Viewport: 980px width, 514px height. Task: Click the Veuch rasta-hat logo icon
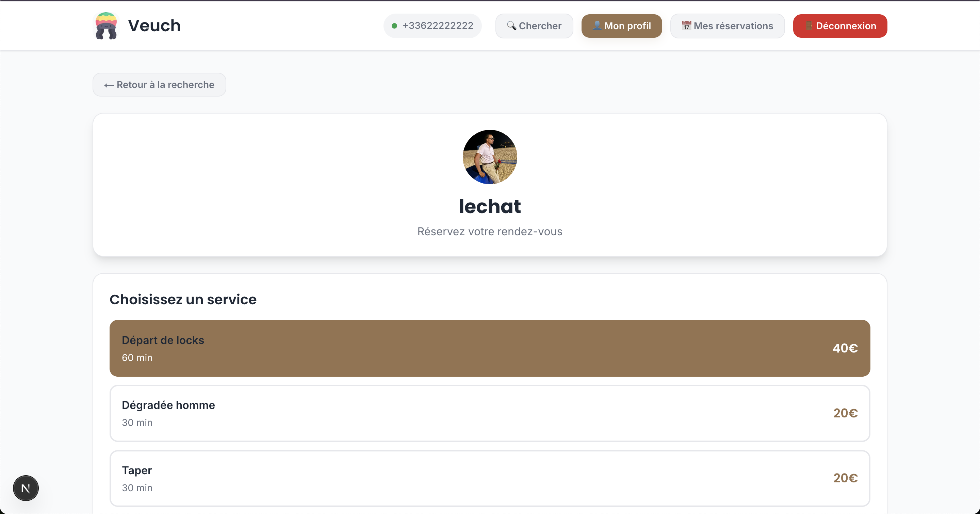pos(106,25)
